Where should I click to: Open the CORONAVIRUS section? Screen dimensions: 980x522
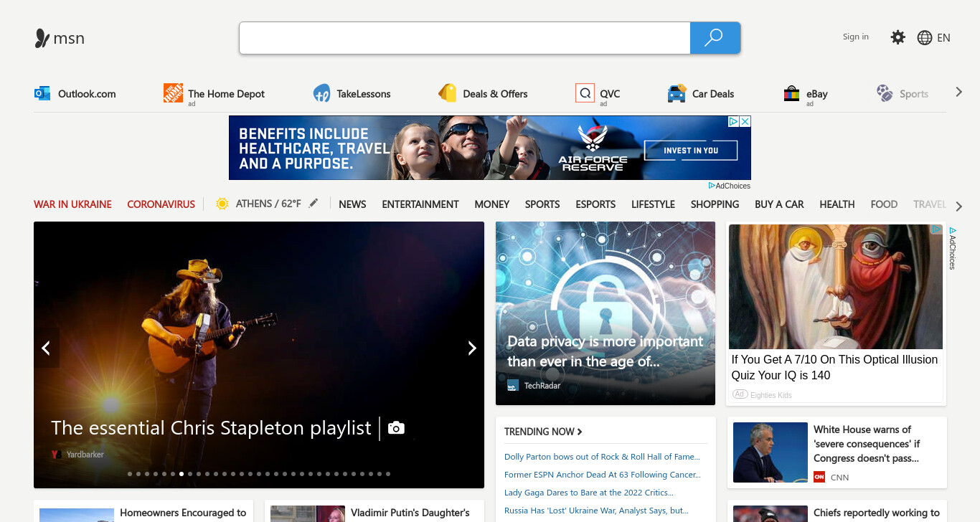click(161, 204)
